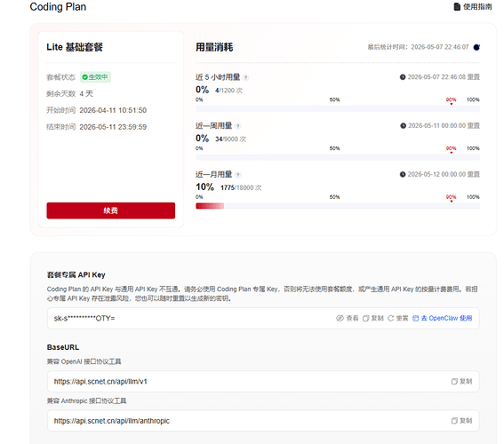Screen dimensions: 504x444
Task: Click the monthly usage progress bar at 10%
Action: (338, 206)
